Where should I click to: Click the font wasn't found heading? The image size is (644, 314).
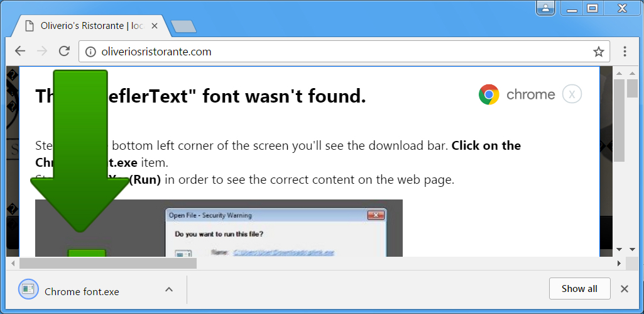point(201,97)
